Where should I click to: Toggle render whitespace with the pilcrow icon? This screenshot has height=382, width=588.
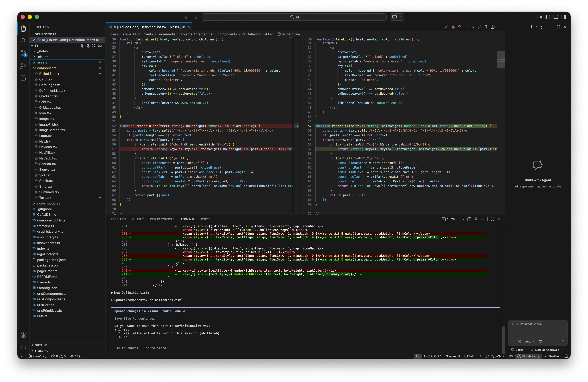(x=486, y=27)
